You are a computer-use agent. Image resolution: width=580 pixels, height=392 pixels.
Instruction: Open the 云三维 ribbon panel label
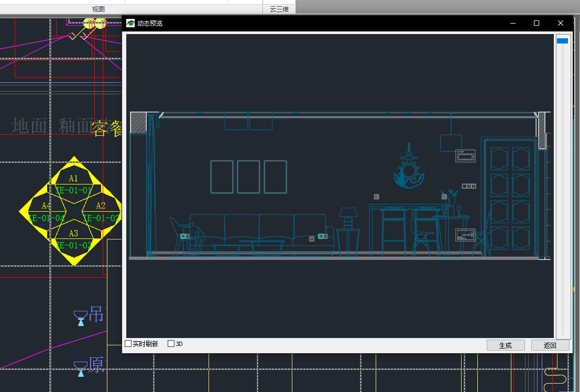click(x=279, y=9)
